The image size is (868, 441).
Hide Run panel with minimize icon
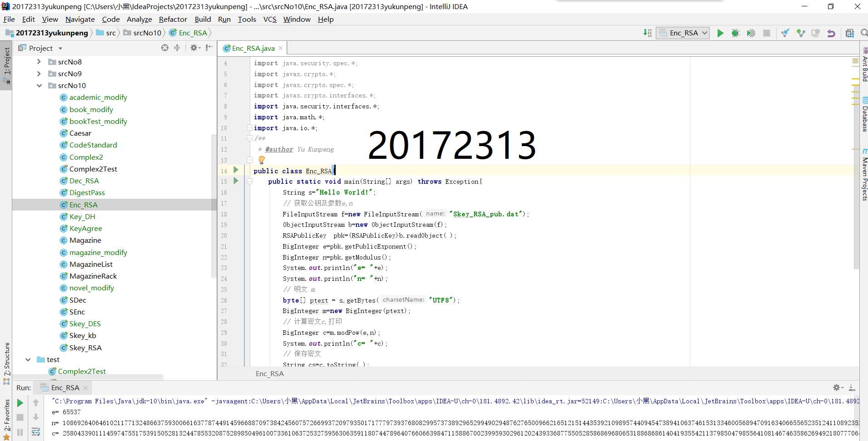[852, 387]
